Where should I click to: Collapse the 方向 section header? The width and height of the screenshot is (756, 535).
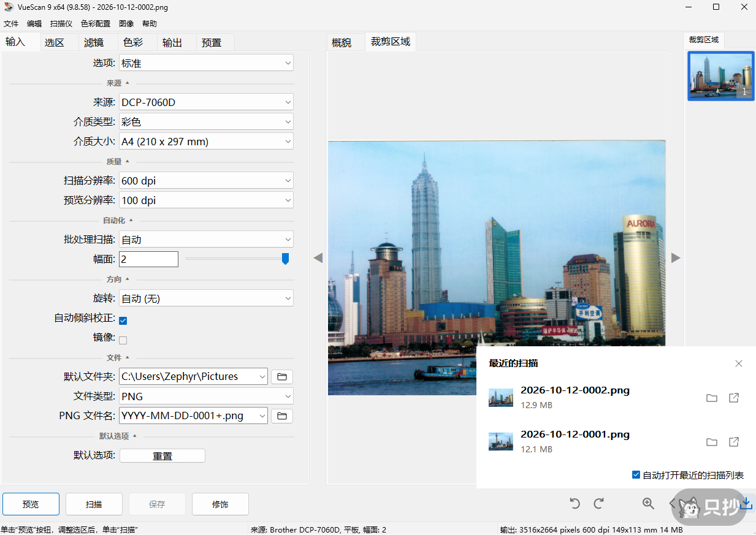click(118, 279)
